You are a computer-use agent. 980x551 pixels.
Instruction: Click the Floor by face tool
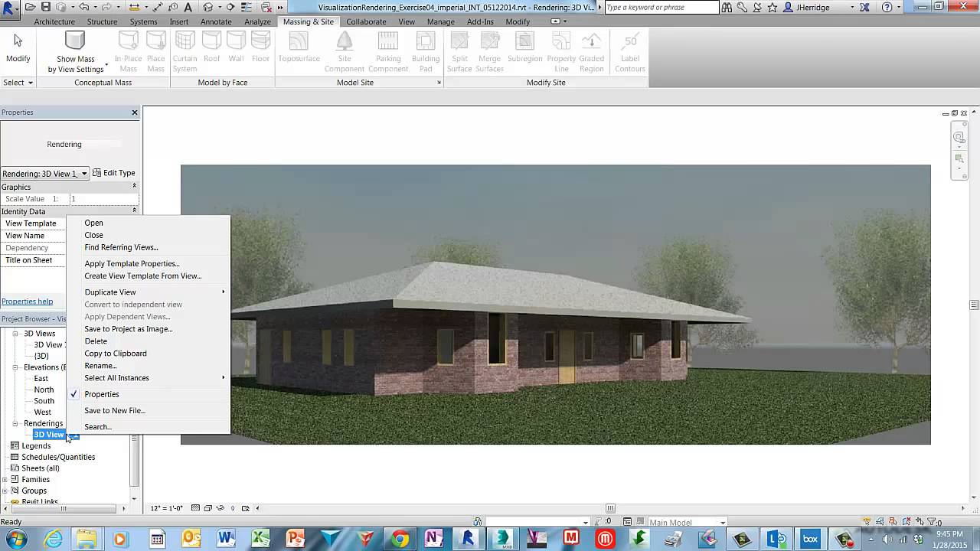pyautogui.click(x=260, y=47)
